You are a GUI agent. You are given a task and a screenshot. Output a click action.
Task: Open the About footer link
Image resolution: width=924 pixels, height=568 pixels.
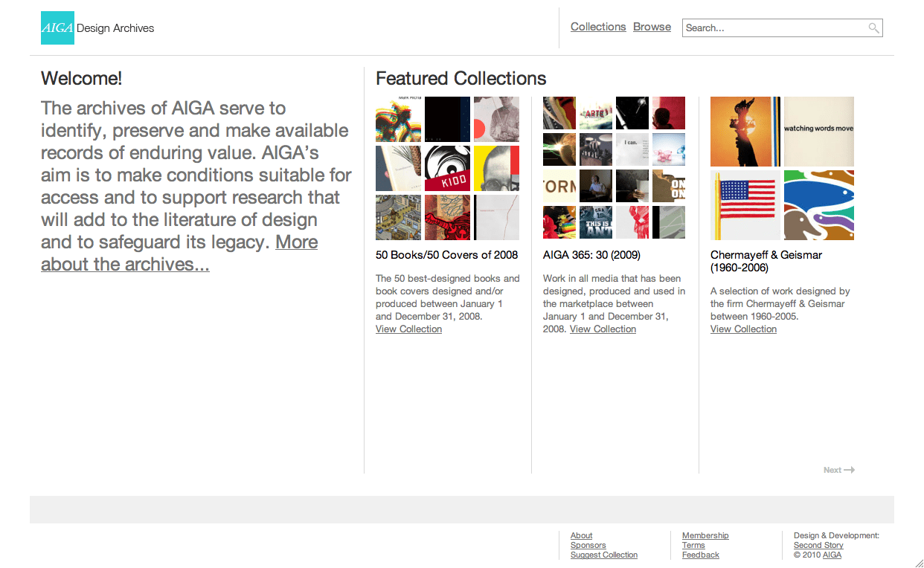click(x=582, y=535)
